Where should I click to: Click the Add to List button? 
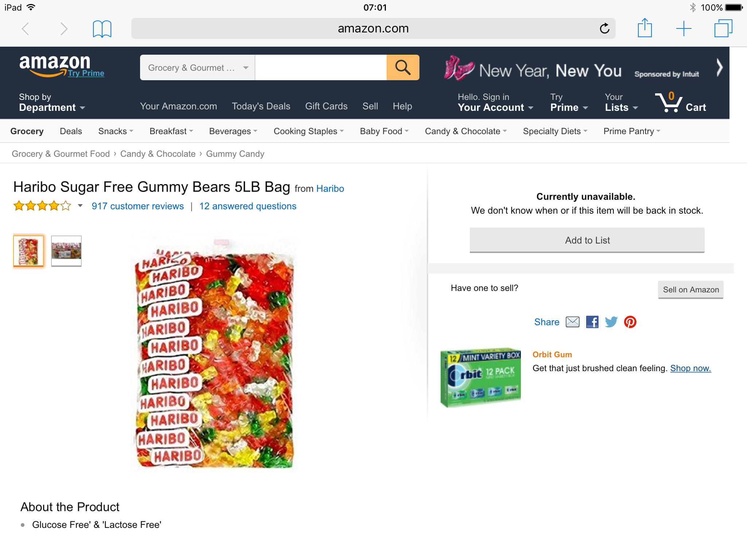[587, 240]
